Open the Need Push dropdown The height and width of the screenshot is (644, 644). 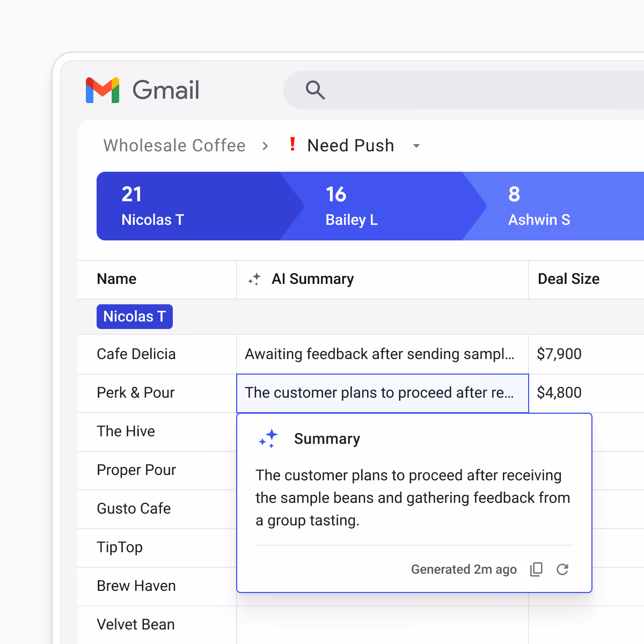(x=417, y=145)
